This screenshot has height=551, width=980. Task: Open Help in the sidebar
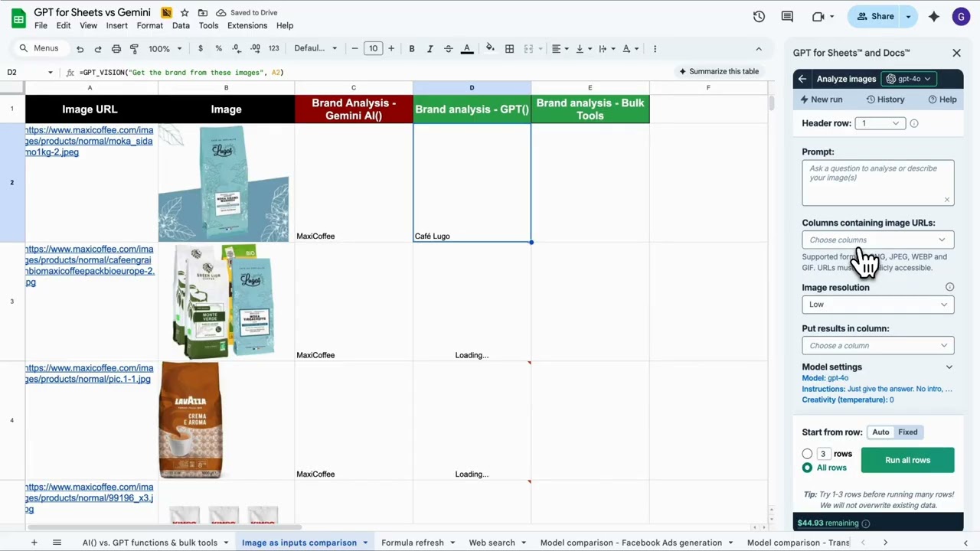pyautogui.click(x=942, y=99)
